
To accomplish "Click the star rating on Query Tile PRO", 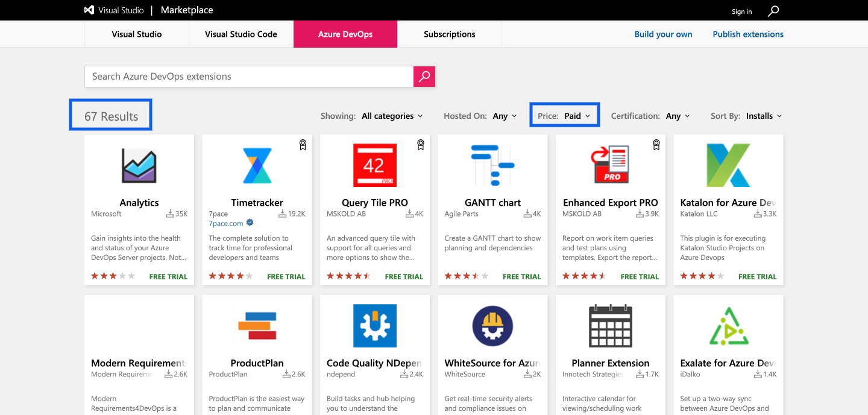I will tap(349, 276).
